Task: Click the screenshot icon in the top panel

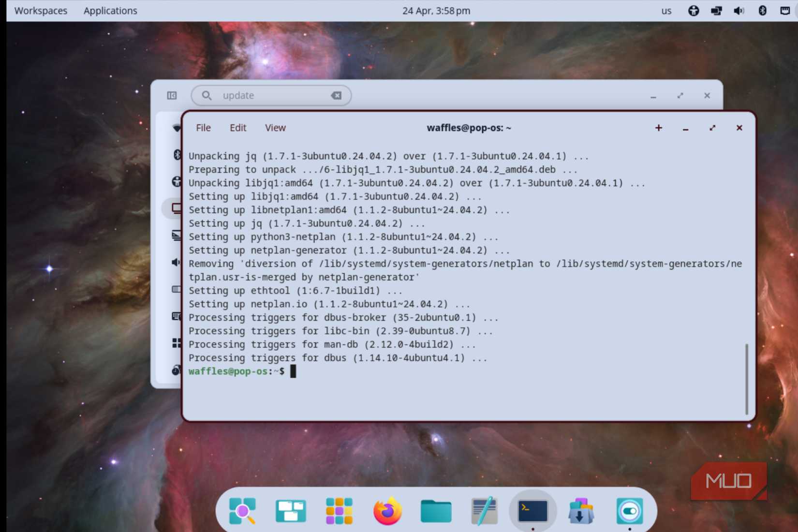Action: point(784,10)
